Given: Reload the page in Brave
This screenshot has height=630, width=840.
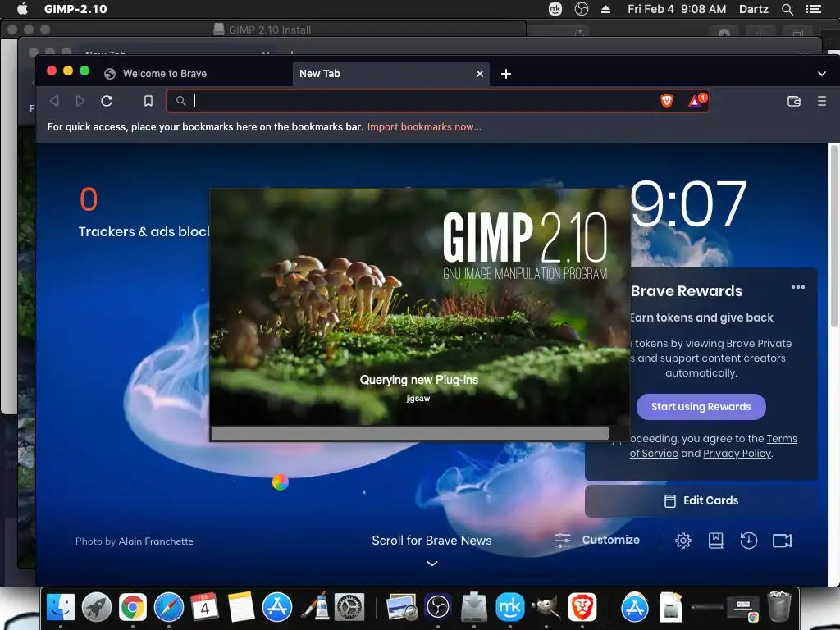Looking at the screenshot, I should (x=107, y=101).
